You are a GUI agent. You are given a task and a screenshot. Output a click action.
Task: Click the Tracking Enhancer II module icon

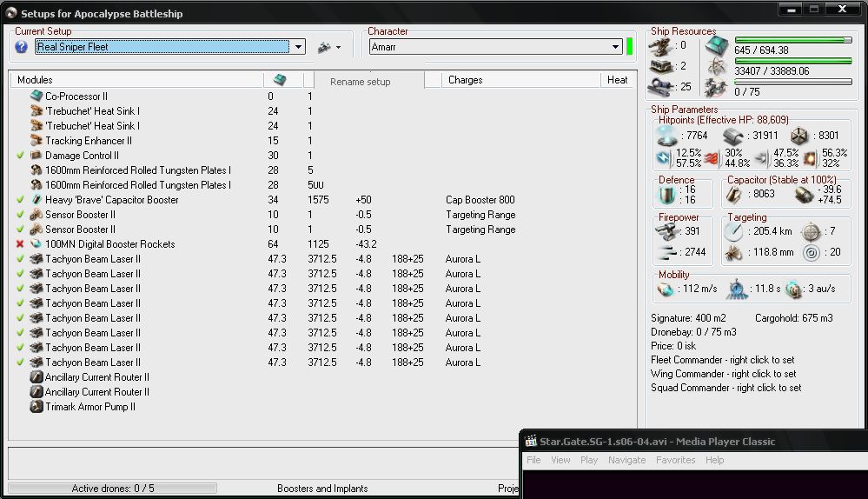tap(36, 140)
